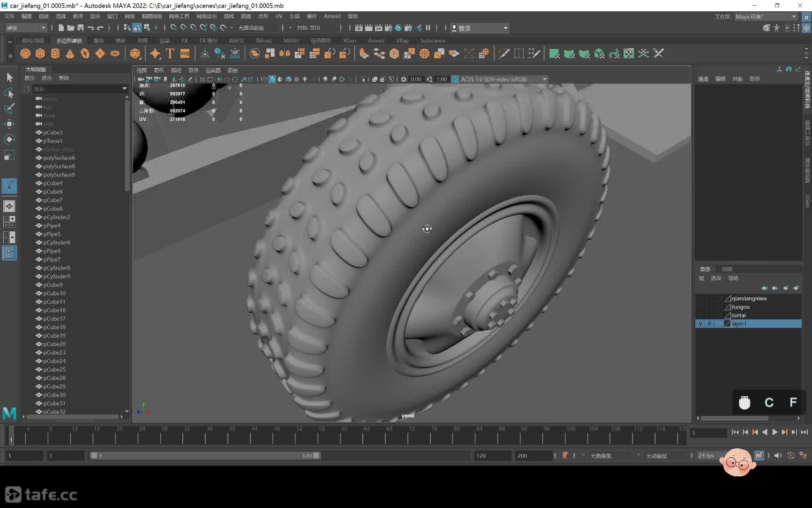
Task: Click the IPR render icon
Action: 379,28
